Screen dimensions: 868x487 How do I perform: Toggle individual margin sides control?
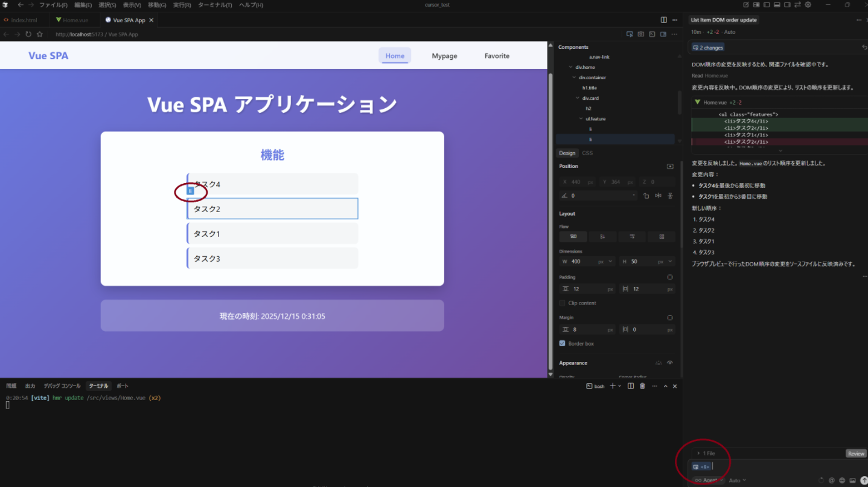coord(670,318)
